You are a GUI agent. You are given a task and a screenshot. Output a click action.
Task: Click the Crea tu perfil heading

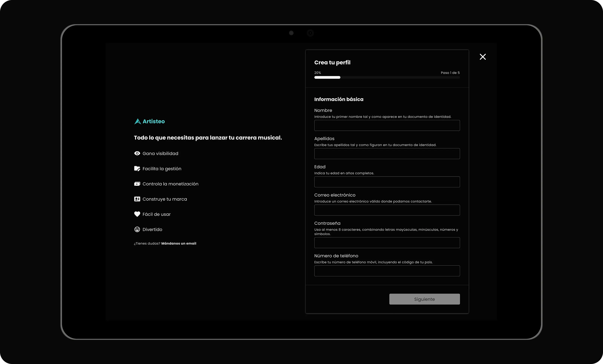(332, 63)
